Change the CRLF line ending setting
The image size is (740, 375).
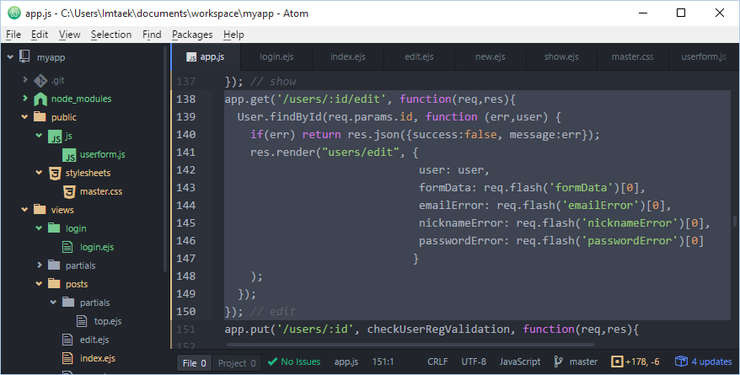(437, 362)
